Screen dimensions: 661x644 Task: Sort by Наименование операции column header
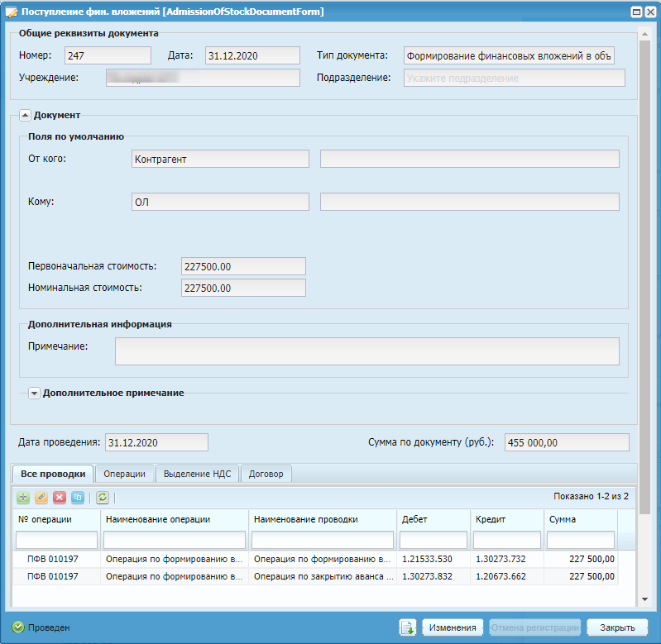click(x=175, y=520)
